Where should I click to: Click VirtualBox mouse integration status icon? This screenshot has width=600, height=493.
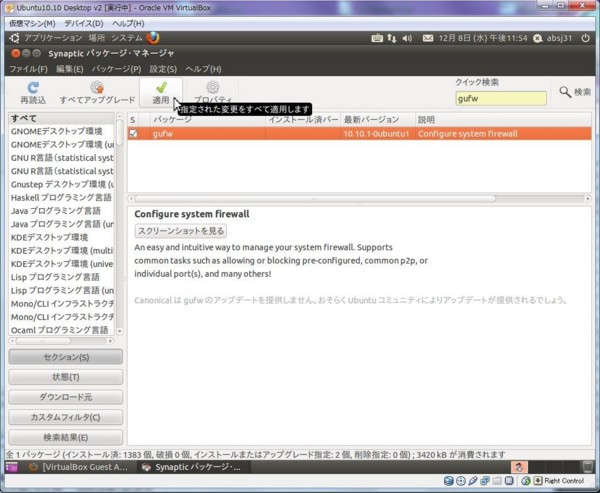click(526, 481)
